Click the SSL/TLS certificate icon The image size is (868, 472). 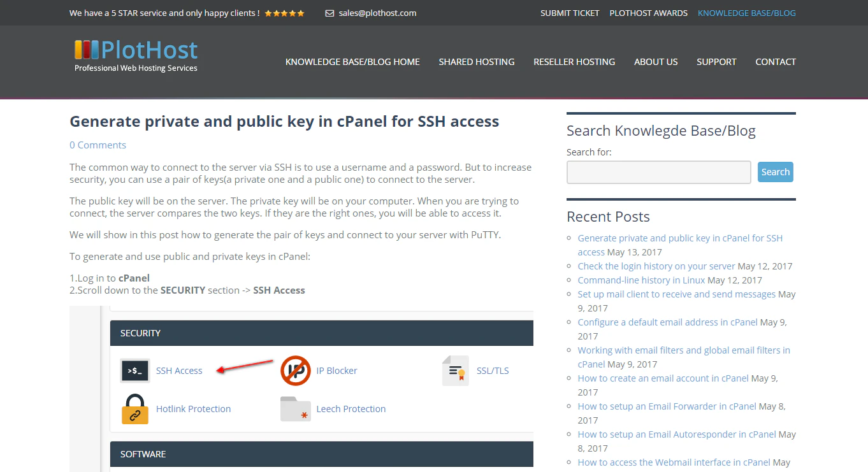tap(456, 370)
